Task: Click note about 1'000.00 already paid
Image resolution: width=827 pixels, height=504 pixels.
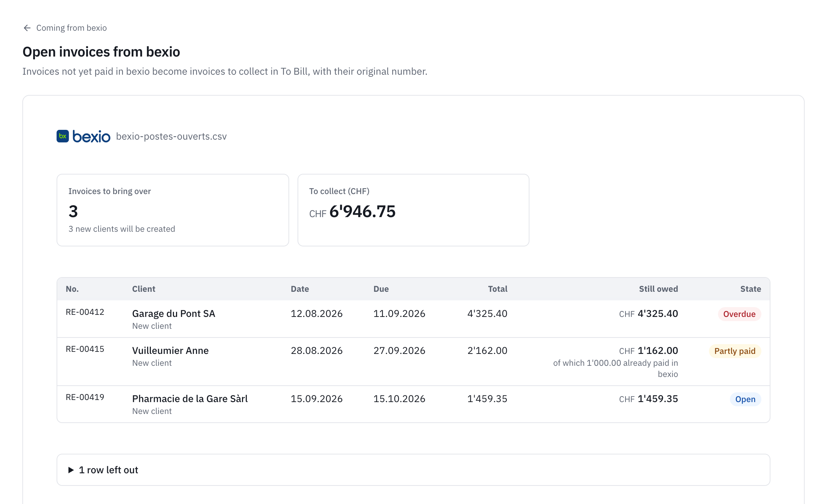Action: pos(615,369)
